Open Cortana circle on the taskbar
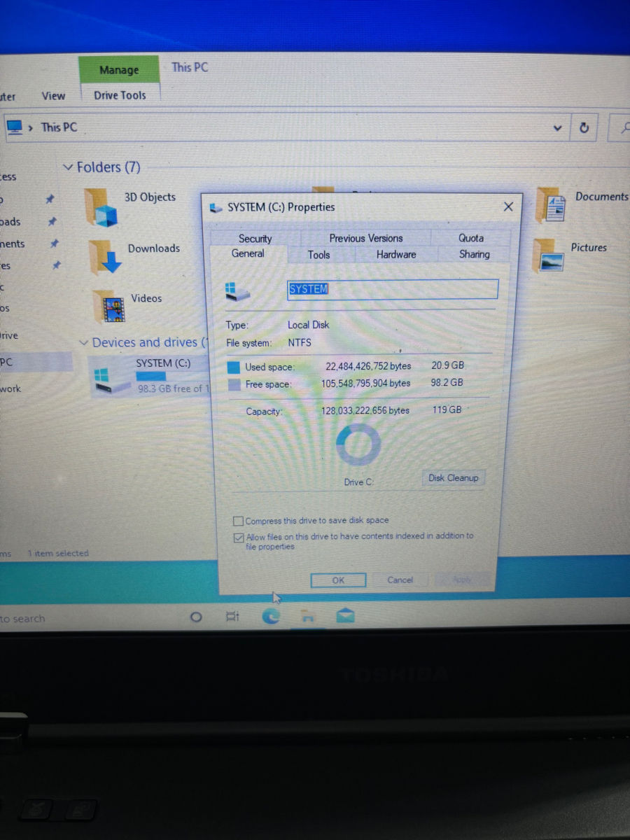 click(196, 617)
